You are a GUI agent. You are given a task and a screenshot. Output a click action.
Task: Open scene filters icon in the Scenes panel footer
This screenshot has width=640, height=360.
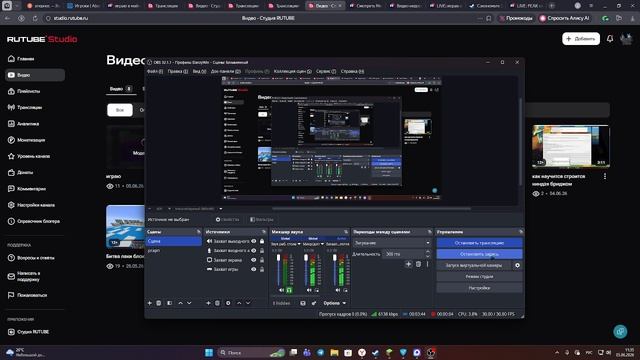tap(169, 303)
